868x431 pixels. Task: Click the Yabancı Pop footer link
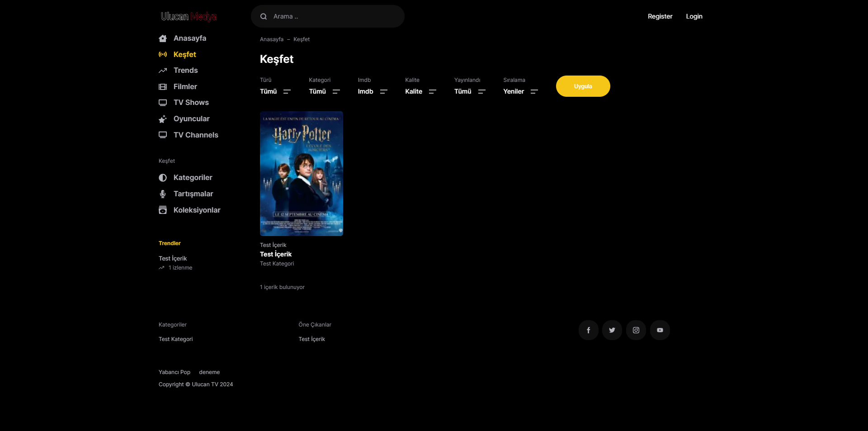click(x=175, y=372)
